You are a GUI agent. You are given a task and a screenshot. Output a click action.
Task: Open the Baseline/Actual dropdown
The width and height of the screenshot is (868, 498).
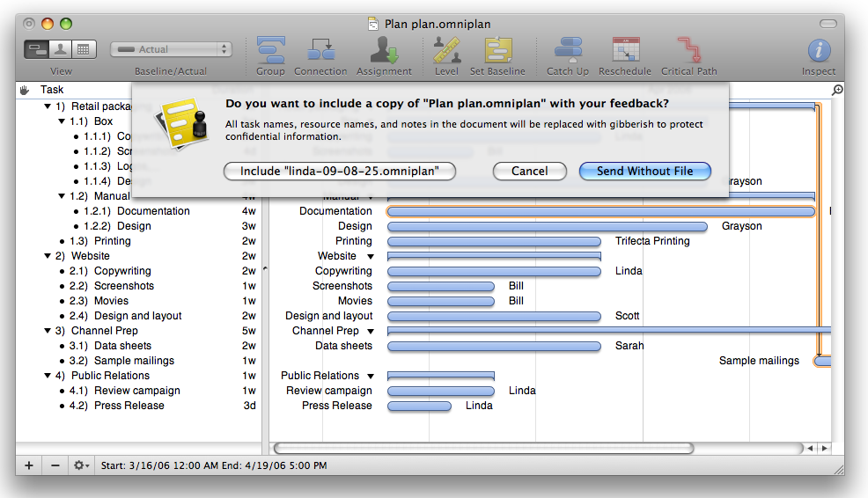(x=171, y=49)
